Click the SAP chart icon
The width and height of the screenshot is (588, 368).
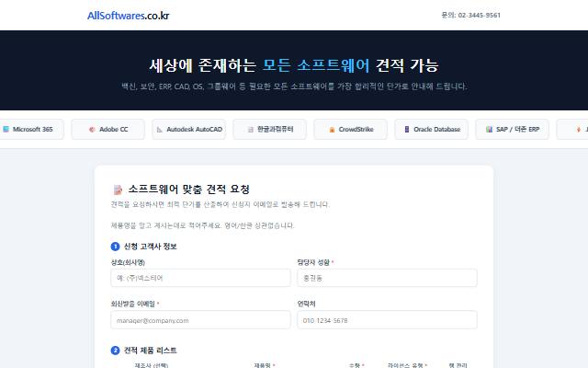coord(489,129)
